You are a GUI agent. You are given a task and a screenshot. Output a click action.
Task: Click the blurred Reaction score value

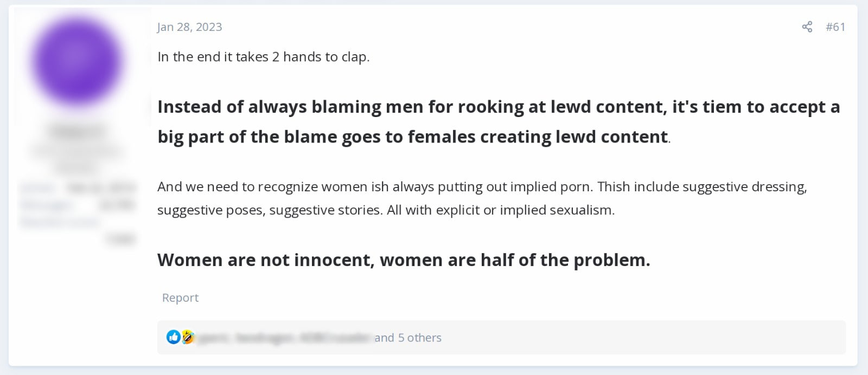(x=120, y=238)
